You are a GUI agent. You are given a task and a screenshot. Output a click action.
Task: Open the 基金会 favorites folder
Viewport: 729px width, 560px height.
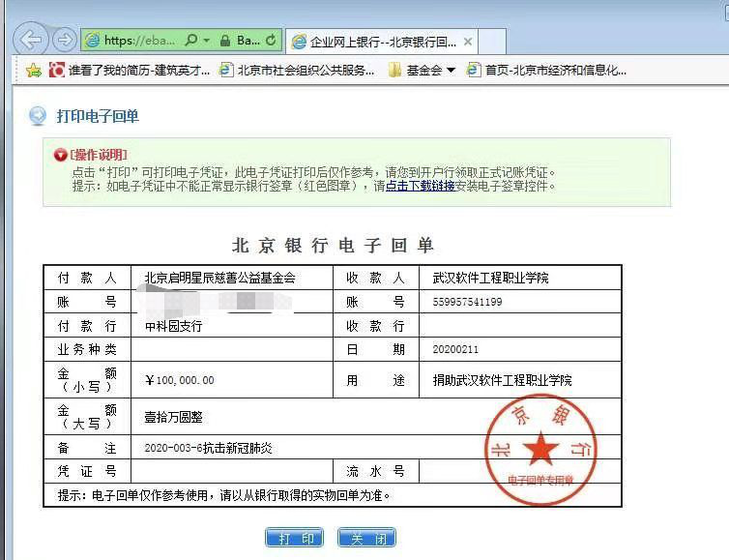click(x=423, y=70)
